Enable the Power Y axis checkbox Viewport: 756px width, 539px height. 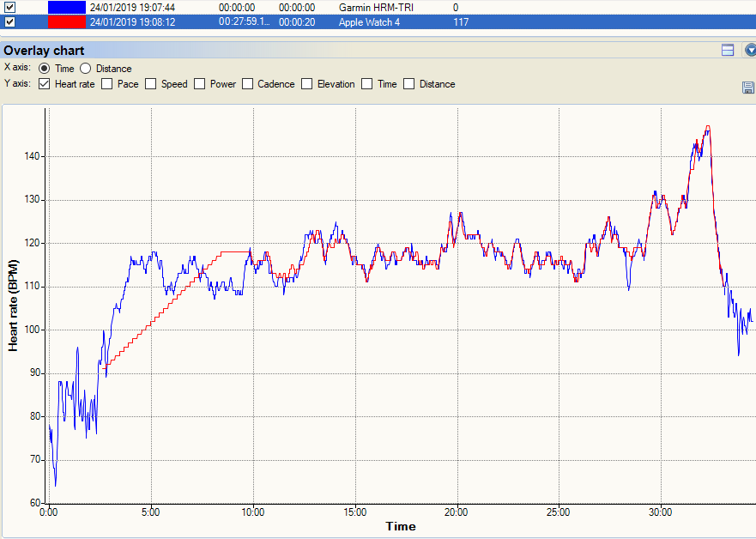click(199, 84)
